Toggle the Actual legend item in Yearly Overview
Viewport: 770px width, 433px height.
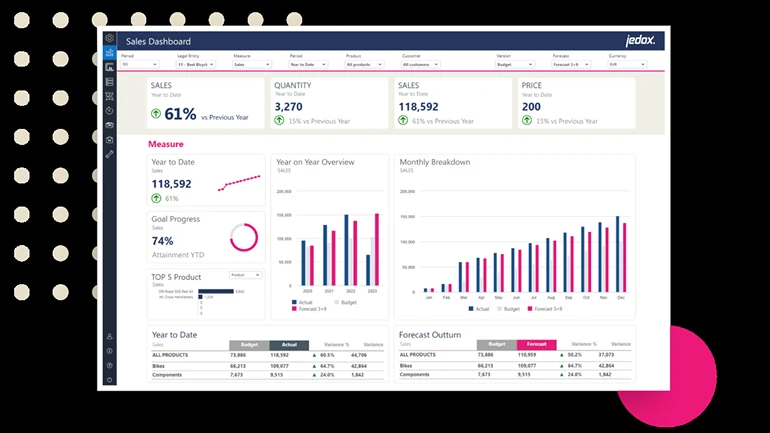(x=304, y=301)
